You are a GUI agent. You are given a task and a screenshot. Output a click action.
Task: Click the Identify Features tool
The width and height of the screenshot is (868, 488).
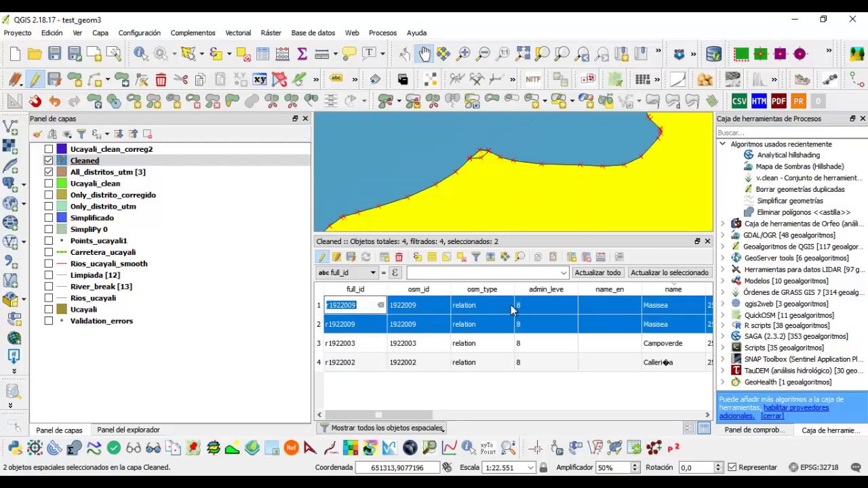(141, 54)
